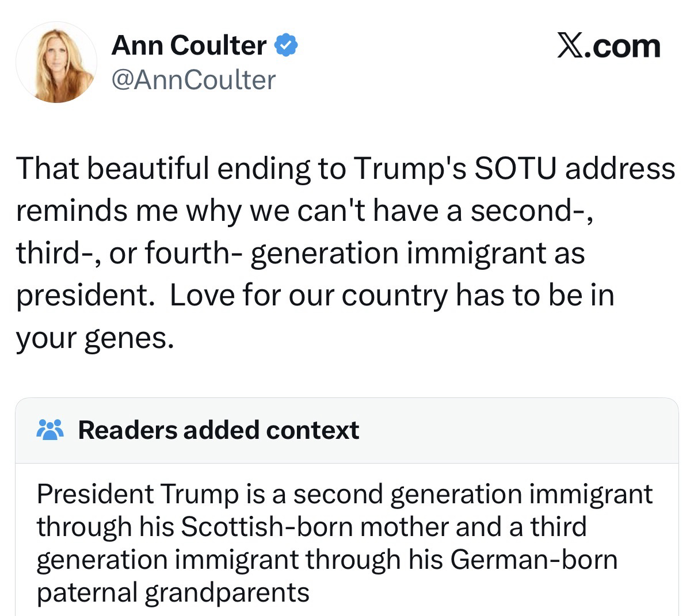This screenshot has width=694, height=616.
Task: Click the phrase "generation immigrant as" in tweet
Action: click(x=417, y=253)
